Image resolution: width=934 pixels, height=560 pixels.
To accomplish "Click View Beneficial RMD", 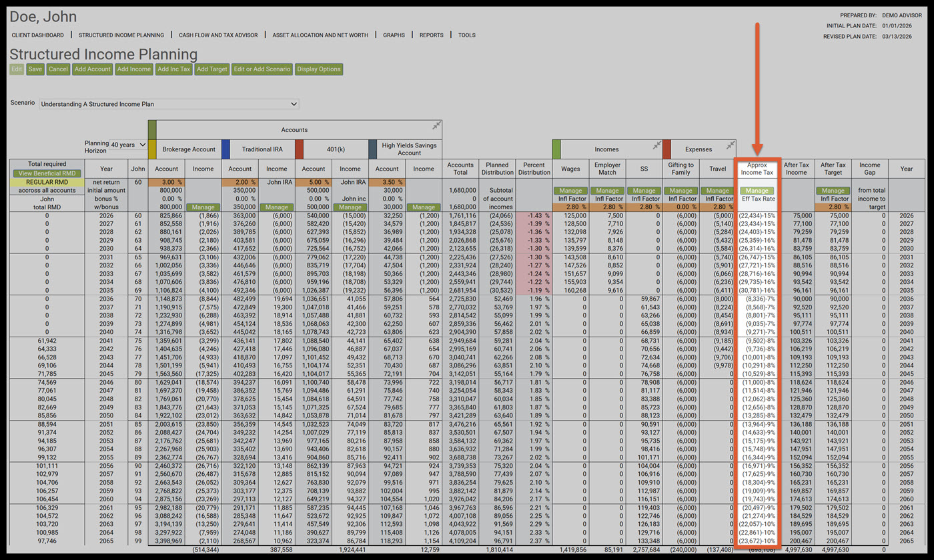I will [47, 173].
